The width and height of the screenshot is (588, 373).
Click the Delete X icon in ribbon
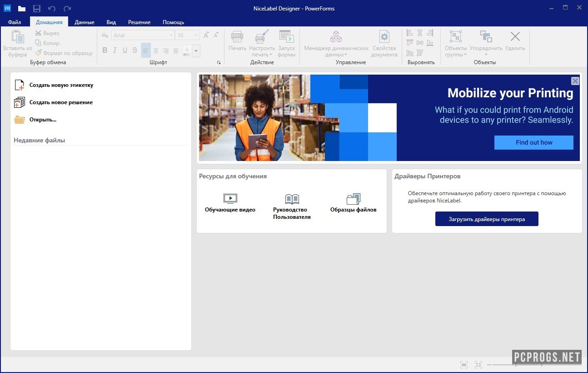pos(515,36)
